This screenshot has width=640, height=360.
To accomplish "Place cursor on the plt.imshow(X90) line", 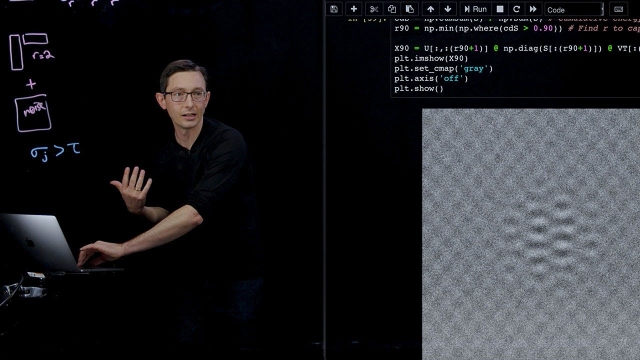I will [x=431, y=58].
